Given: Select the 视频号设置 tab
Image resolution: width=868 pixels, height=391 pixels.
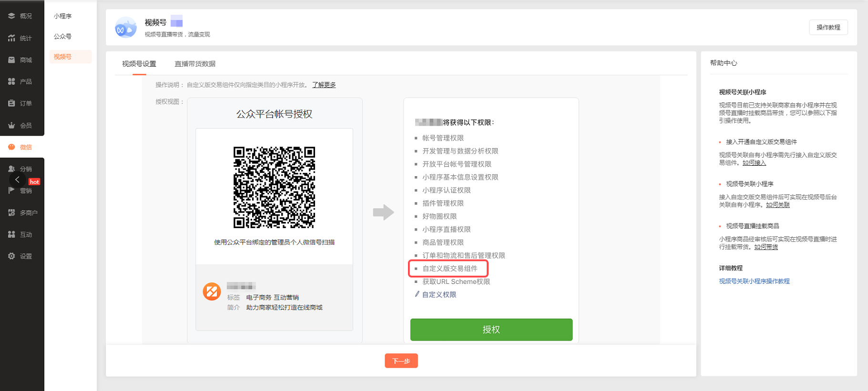Looking at the screenshot, I should (139, 64).
